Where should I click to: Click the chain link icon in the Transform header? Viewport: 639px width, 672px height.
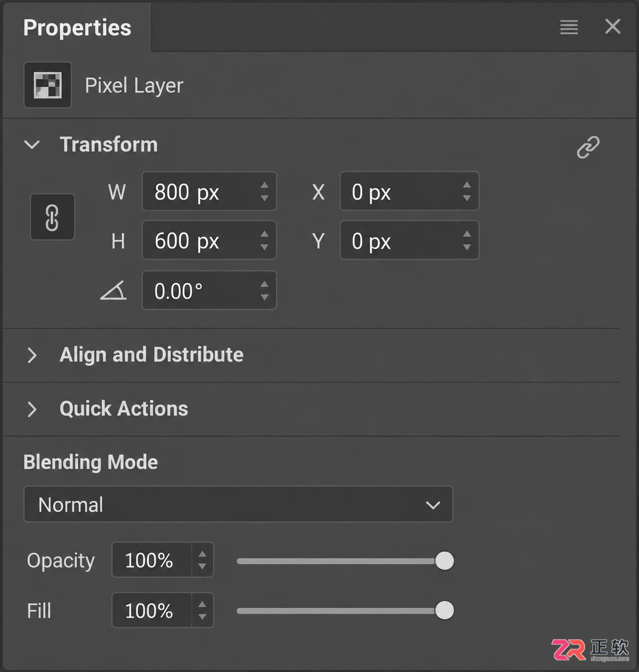(588, 147)
